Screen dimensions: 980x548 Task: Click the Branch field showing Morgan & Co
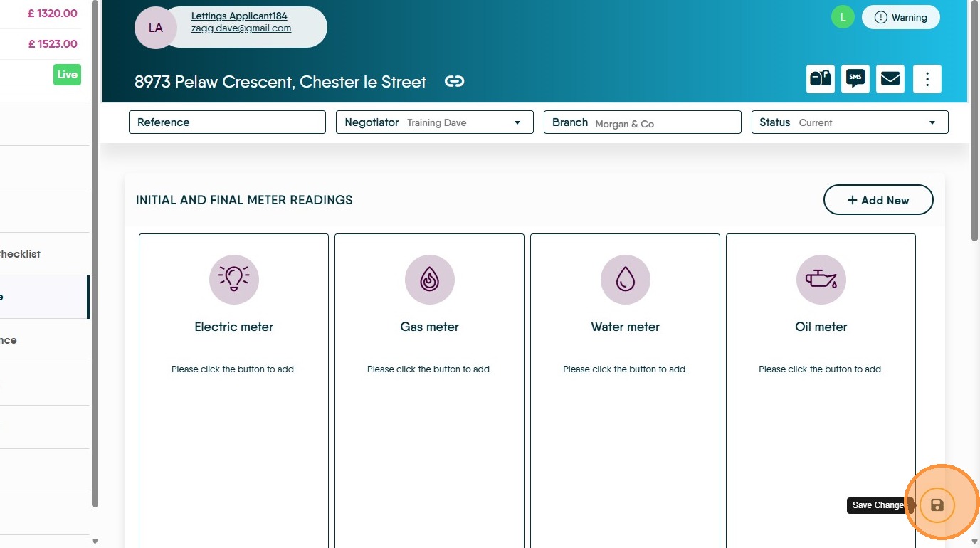tap(643, 122)
